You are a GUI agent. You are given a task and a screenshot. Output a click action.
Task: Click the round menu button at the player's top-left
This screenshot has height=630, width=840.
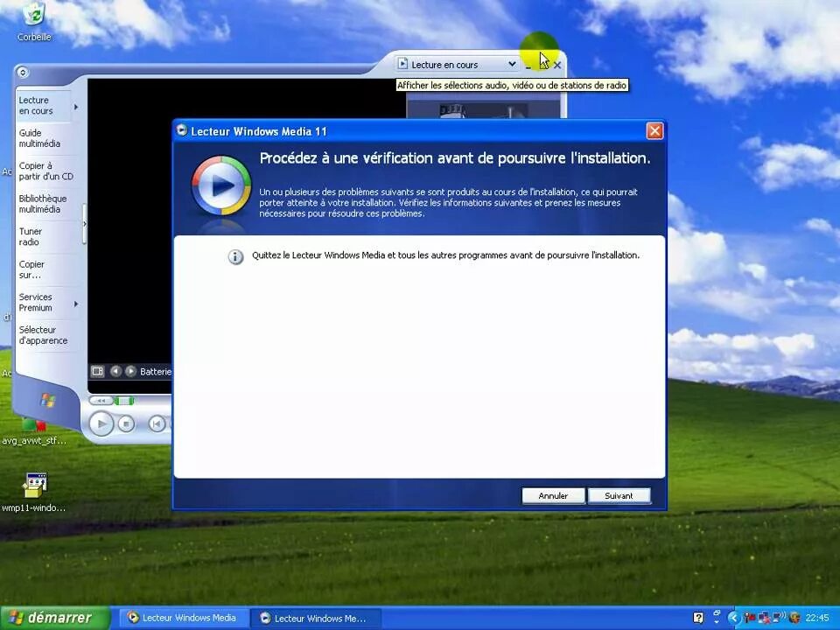(22, 72)
